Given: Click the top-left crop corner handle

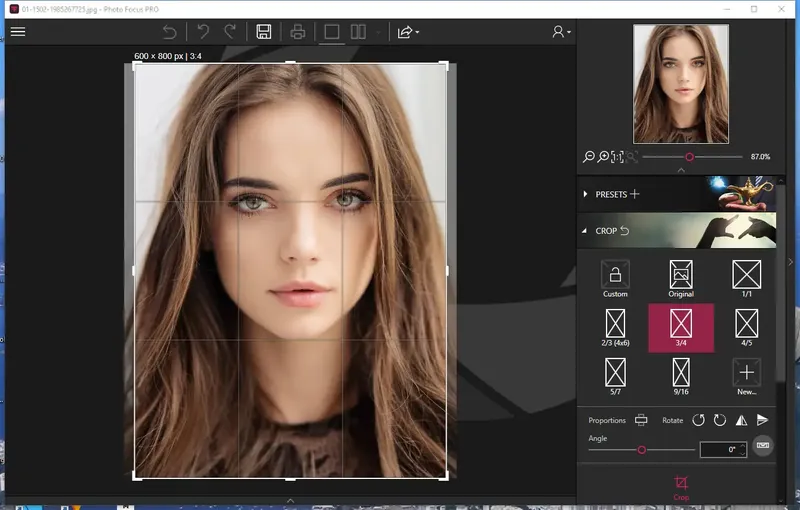Looking at the screenshot, I should coord(137,66).
